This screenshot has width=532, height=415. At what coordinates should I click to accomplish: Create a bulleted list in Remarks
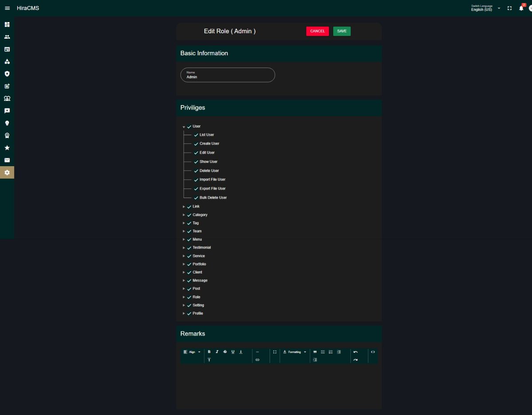[x=323, y=352]
